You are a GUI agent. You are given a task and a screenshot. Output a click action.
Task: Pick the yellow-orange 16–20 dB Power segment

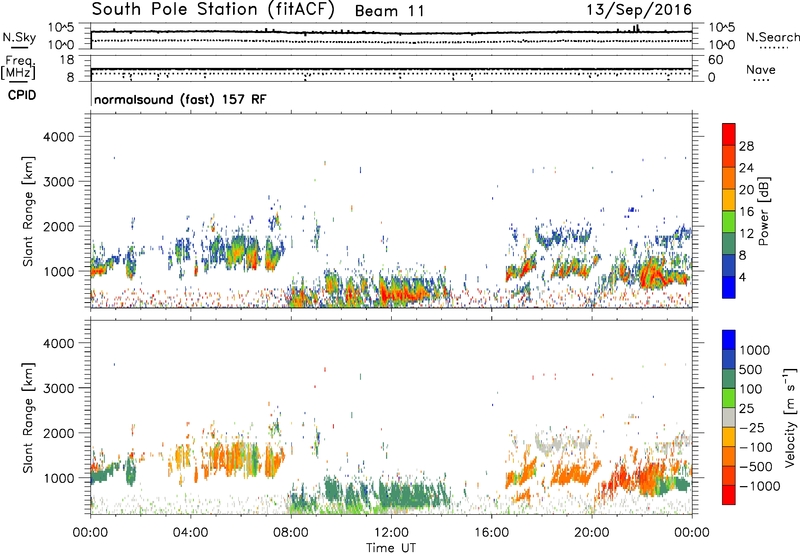(x=729, y=200)
